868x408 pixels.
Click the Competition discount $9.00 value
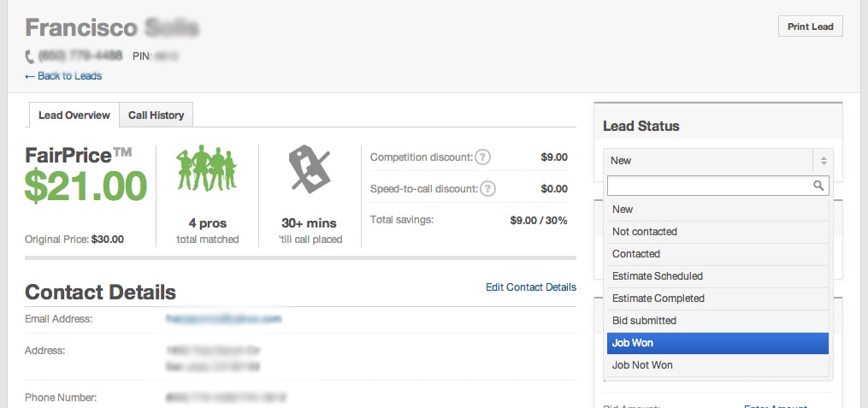click(x=554, y=157)
